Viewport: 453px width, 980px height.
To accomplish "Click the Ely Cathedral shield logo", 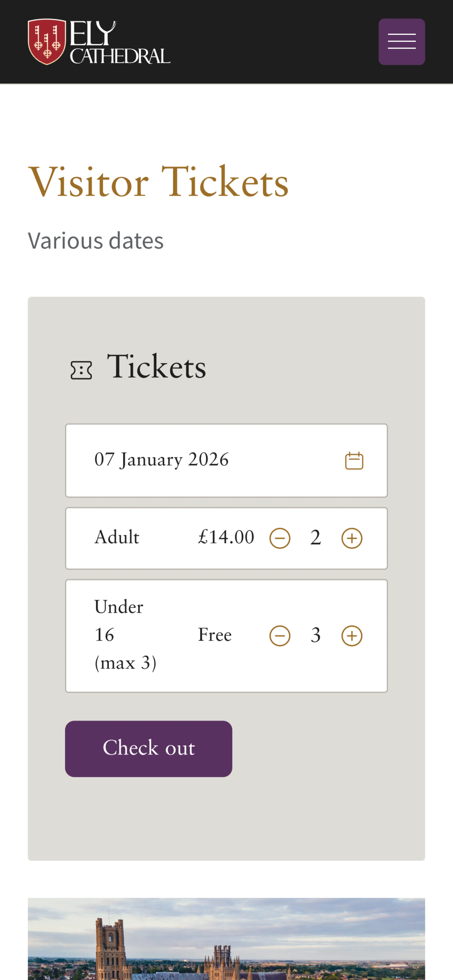I will pos(47,42).
